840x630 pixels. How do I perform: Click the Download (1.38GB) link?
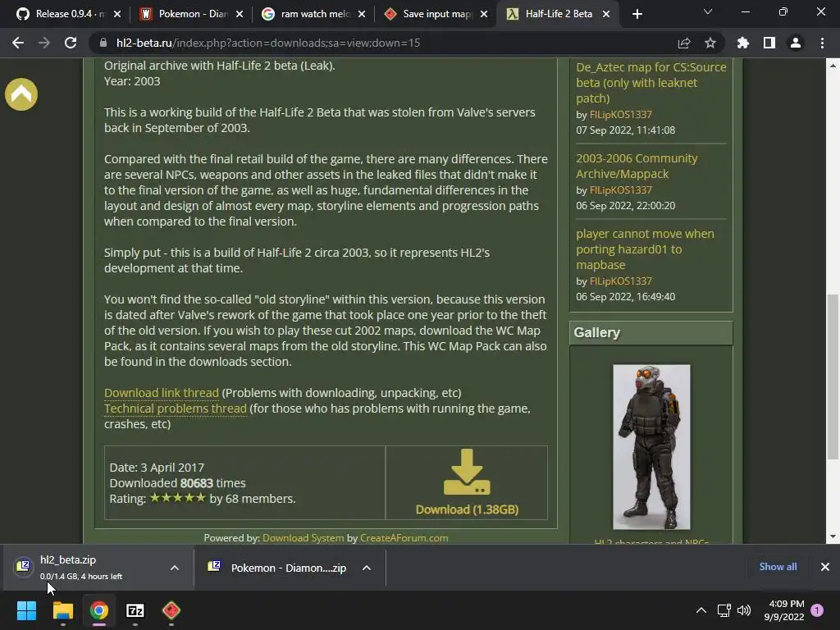(x=467, y=509)
